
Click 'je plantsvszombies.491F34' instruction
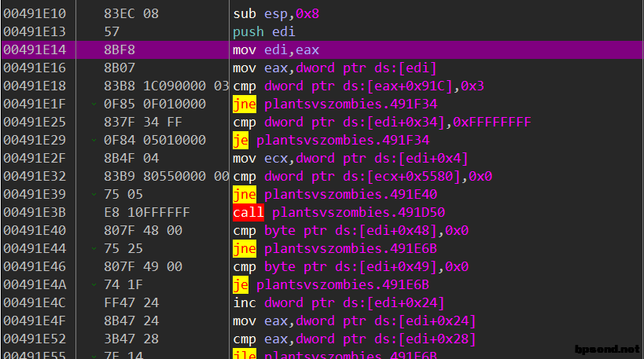[x=331, y=140]
